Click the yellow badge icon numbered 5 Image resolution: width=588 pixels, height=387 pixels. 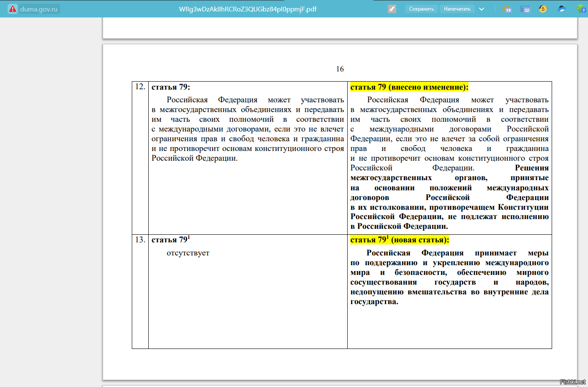[x=543, y=9]
